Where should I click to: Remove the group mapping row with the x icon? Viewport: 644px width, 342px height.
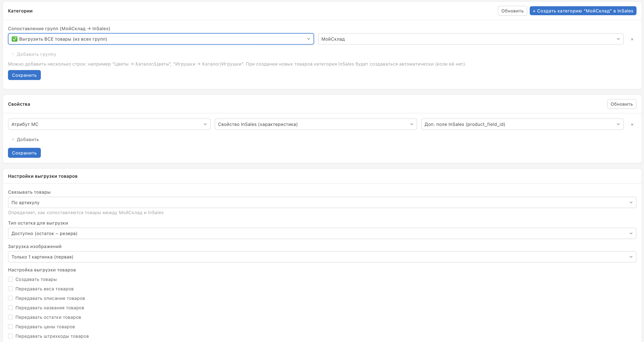point(632,39)
